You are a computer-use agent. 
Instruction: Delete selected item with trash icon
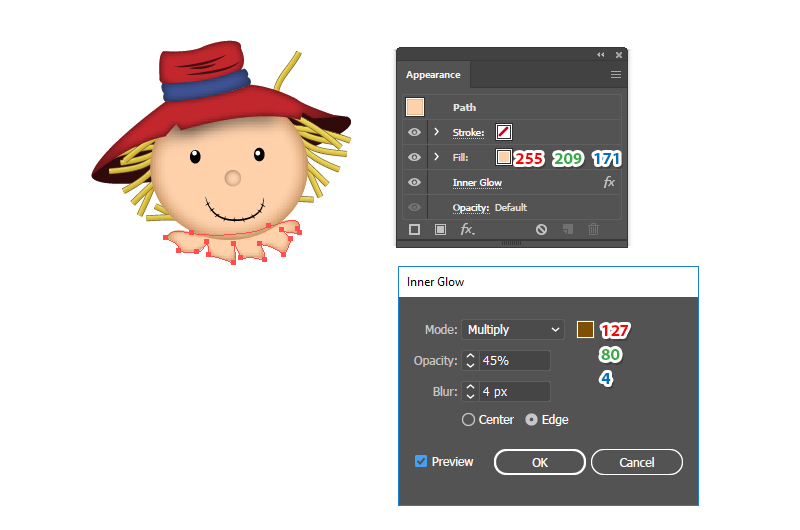coord(593,230)
